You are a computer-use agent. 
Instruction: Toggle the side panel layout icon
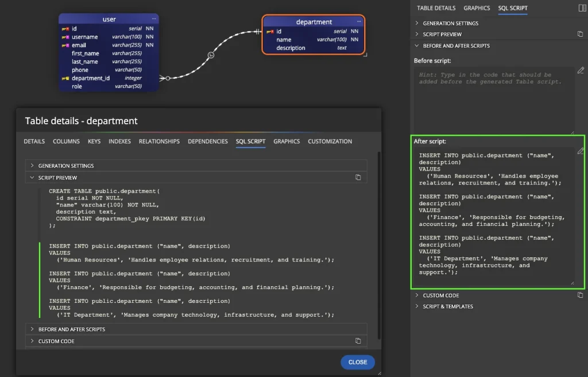click(582, 8)
